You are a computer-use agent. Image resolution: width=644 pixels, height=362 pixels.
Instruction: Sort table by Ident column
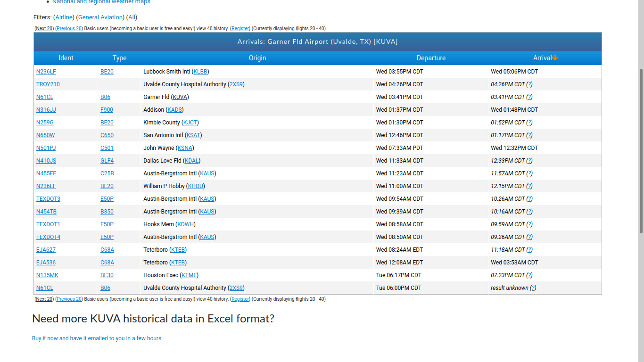[66, 58]
